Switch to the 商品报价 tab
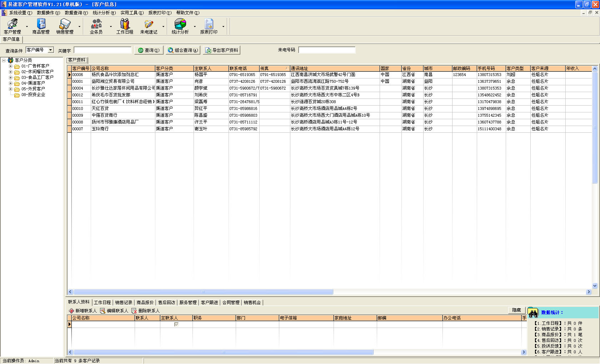 (x=145, y=303)
